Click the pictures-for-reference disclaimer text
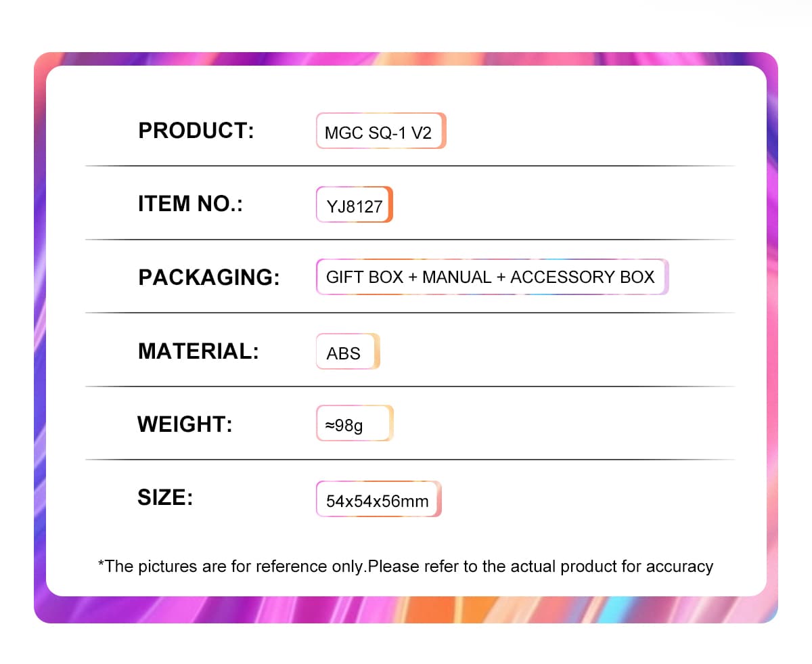The height and width of the screenshot is (664, 812). (x=406, y=566)
